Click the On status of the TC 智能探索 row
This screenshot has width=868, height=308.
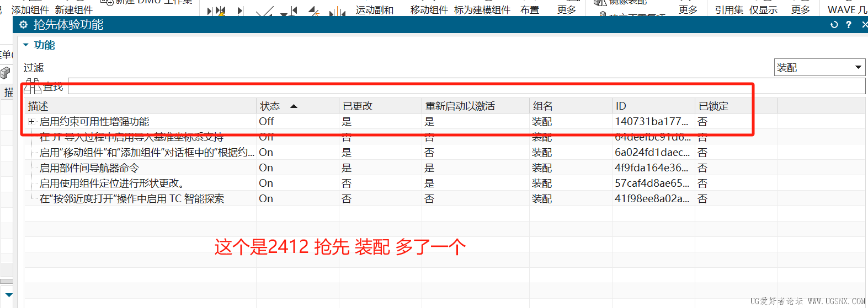tap(266, 199)
